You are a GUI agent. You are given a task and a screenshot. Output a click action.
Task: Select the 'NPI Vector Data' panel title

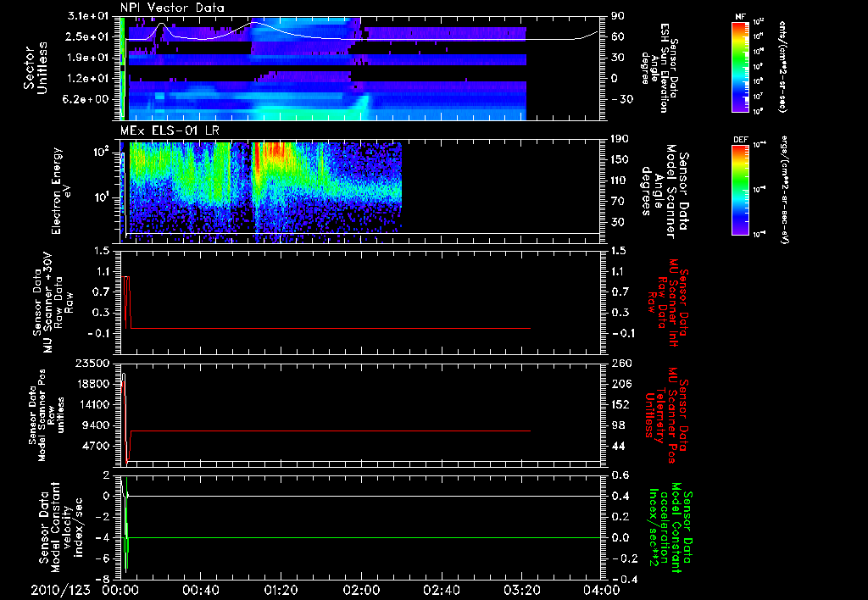tap(172, 8)
